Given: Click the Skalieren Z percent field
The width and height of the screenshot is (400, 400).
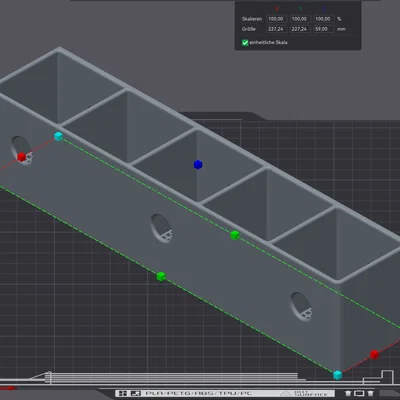Looking at the screenshot, I should pyautogui.click(x=323, y=19).
